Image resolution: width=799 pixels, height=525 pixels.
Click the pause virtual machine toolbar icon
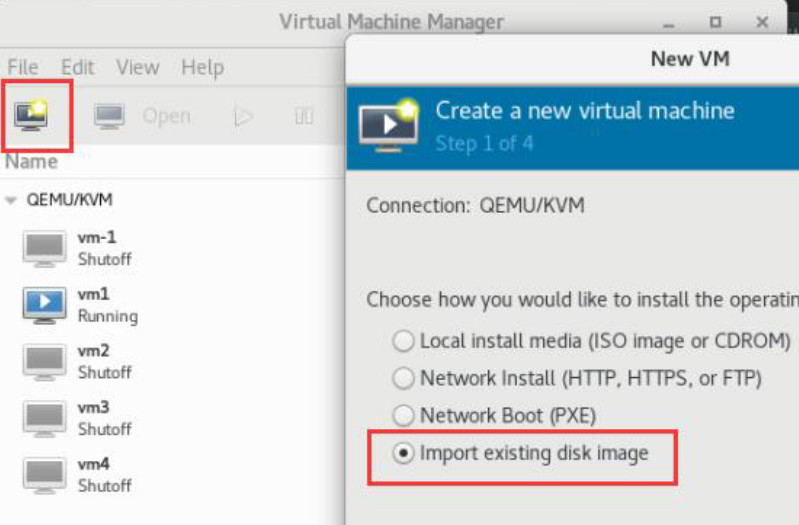click(x=304, y=117)
